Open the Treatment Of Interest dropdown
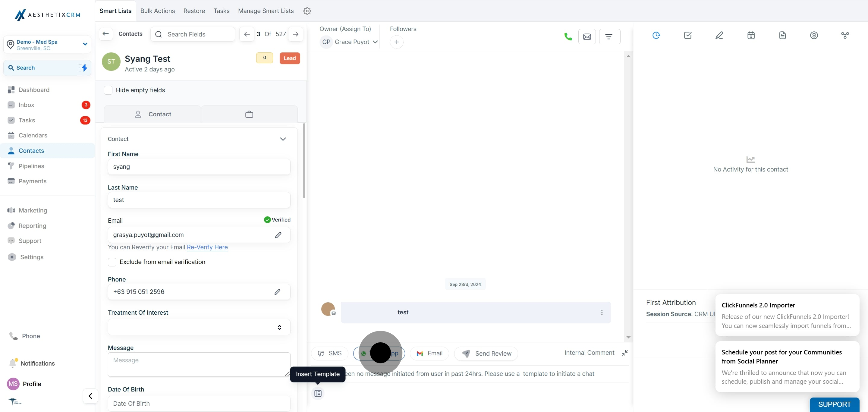Screen dimensions: 868x412 (x=199, y=327)
